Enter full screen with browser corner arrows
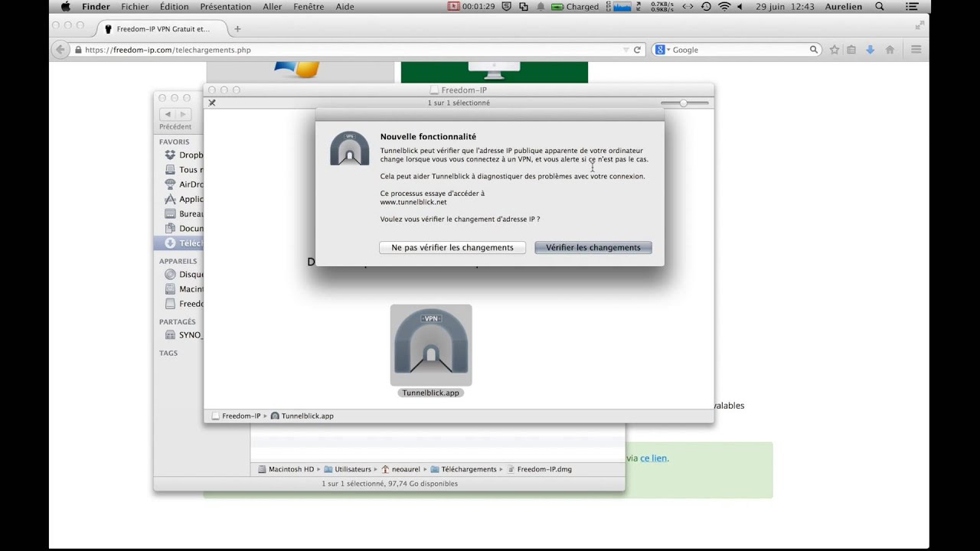The image size is (980, 551). point(920,25)
